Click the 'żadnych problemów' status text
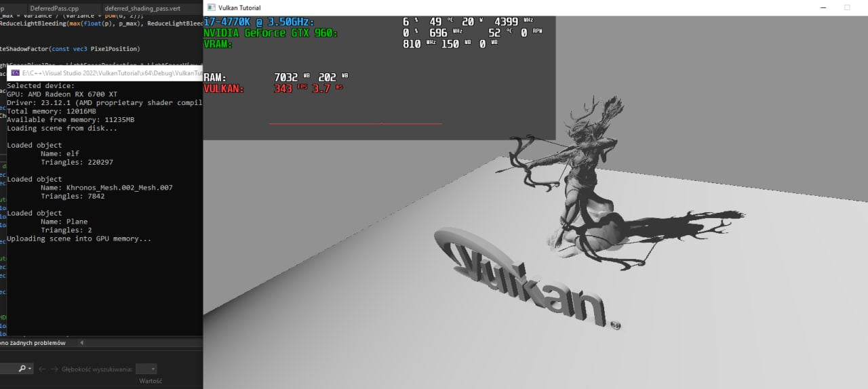The height and width of the screenshot is (389, 868). pos(39,343)
